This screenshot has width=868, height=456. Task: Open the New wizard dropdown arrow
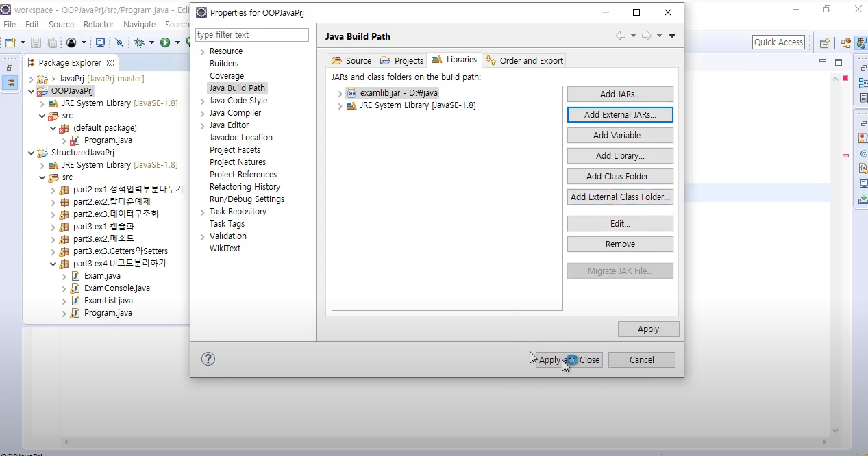[x=22, y=42]
